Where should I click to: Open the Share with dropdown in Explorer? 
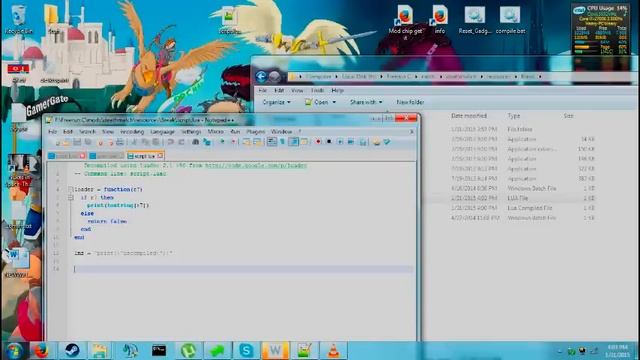pyautogui.click(x=366, y=102)
